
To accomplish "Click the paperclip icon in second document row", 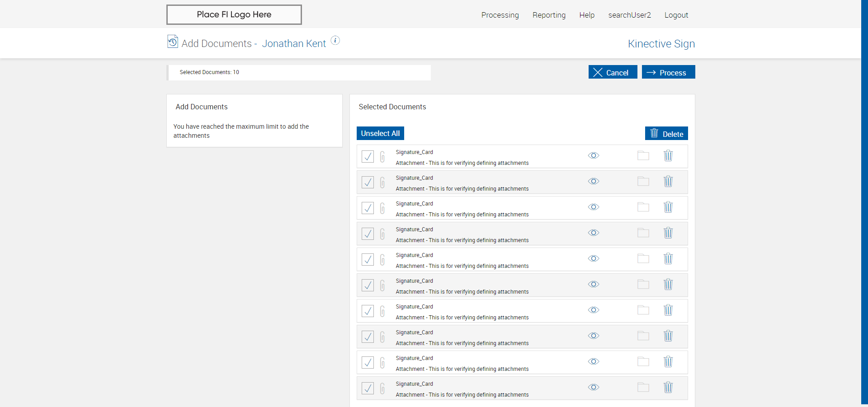I will point(382,182).
